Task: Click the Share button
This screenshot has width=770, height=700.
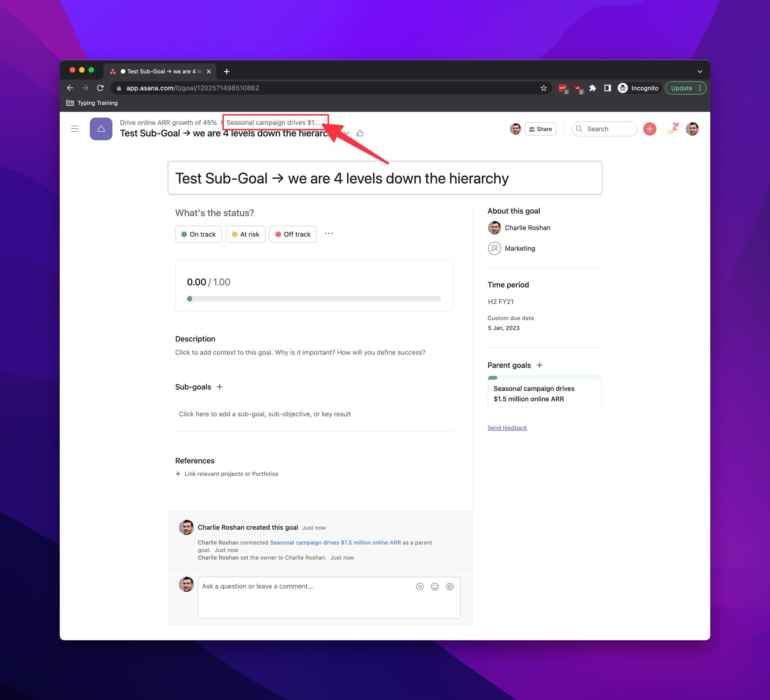Action: pos(540,129)
